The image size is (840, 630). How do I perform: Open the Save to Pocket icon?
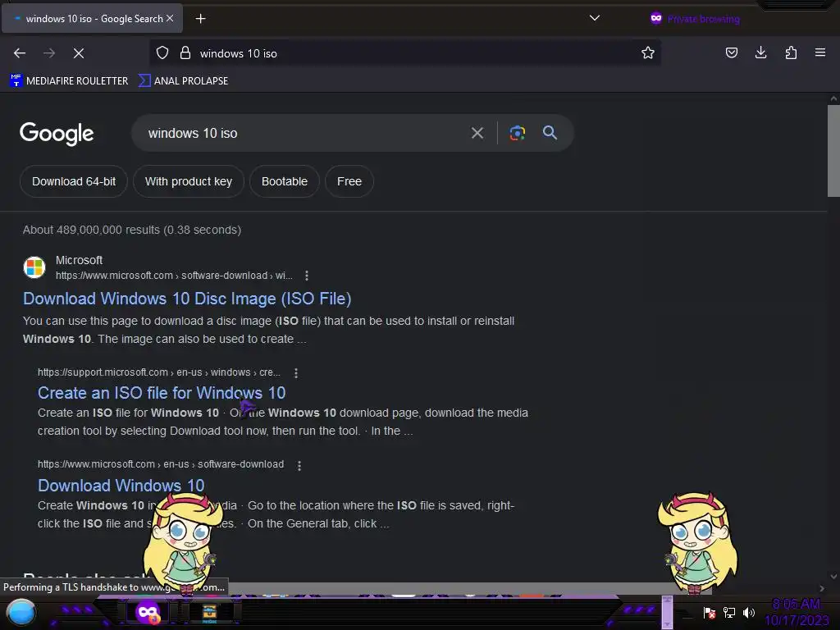tap(731, 52)
